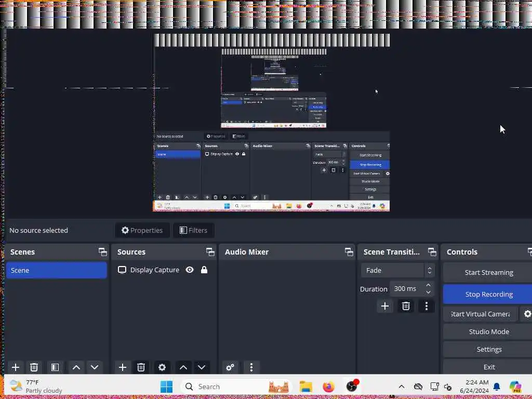Image resolution: width=532 pixels, height=399 pixels.
Task: Click Start Streaming
Action: 488,272
